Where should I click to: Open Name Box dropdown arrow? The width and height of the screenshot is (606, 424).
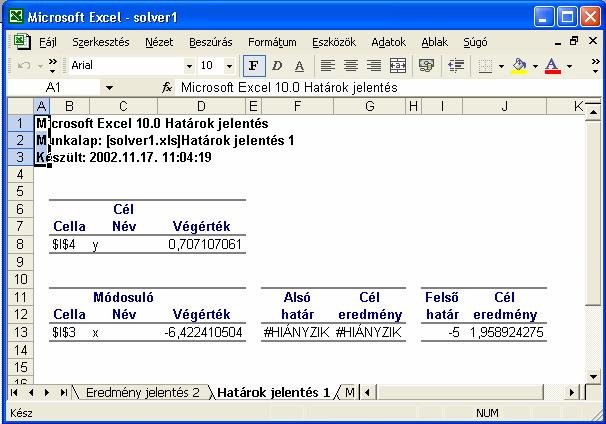(109, 88)
